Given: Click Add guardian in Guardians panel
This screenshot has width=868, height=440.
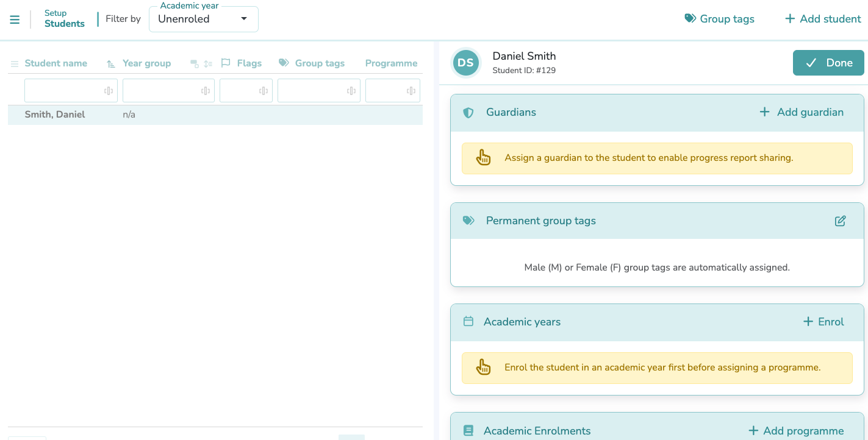Looking at the screenshot, I should pyautogui.click(x=801, y=112).
